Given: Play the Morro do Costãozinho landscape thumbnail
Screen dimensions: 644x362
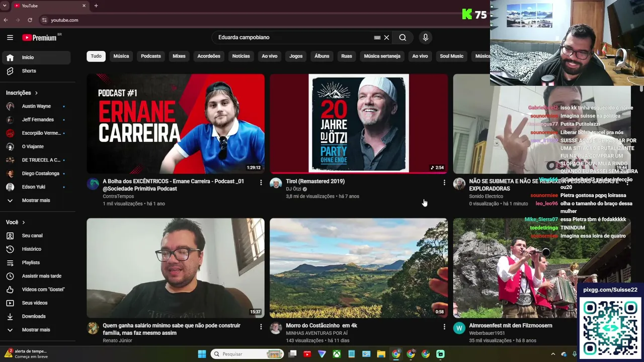Looking at the screenshot, I should coord(359,268).
